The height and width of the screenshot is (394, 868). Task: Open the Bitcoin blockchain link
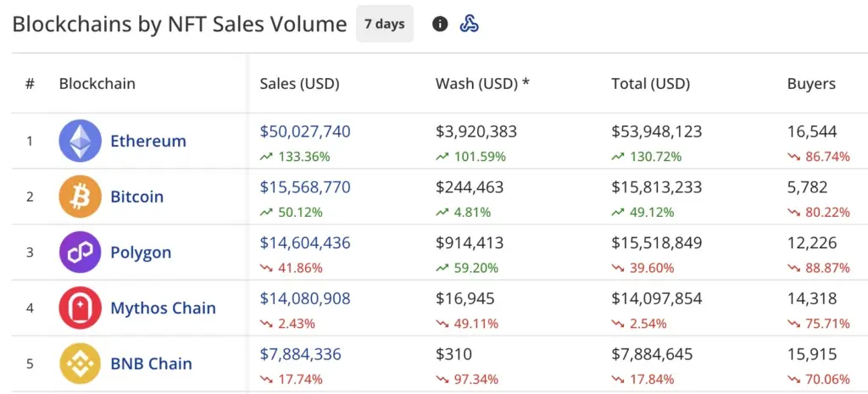click(137, 197)
